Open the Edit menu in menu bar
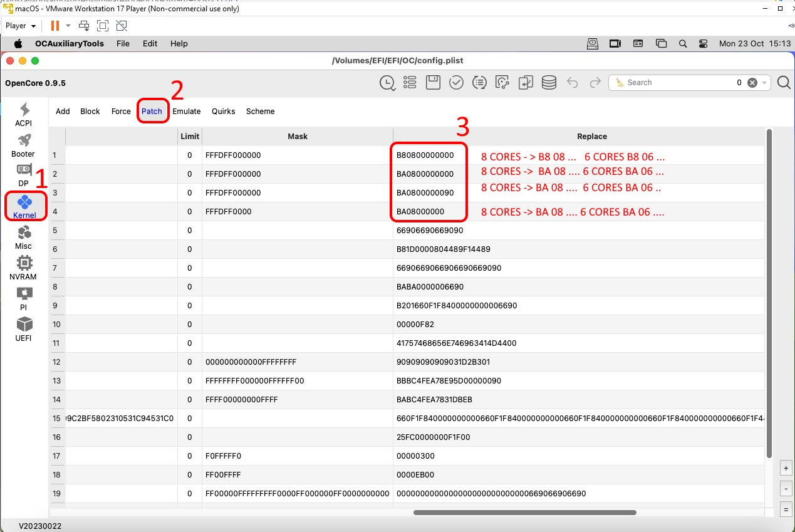This screenshot has height=532, width=795. pos(150,44)
